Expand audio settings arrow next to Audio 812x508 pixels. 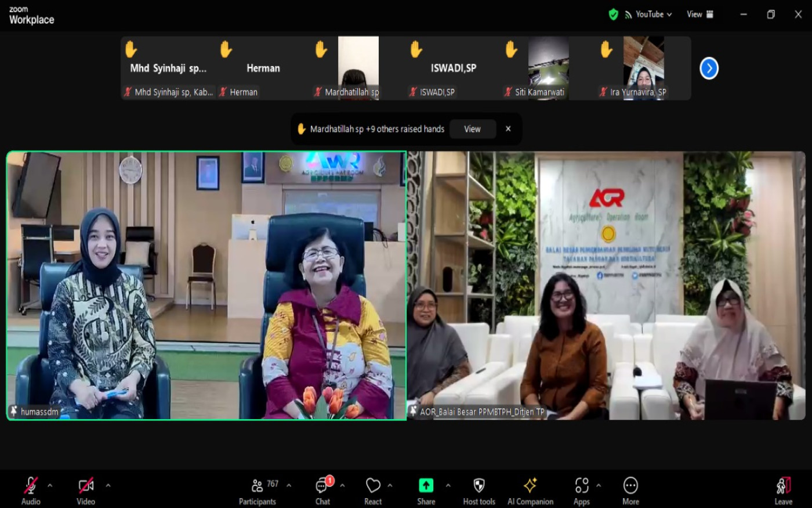tap(50, 485)
